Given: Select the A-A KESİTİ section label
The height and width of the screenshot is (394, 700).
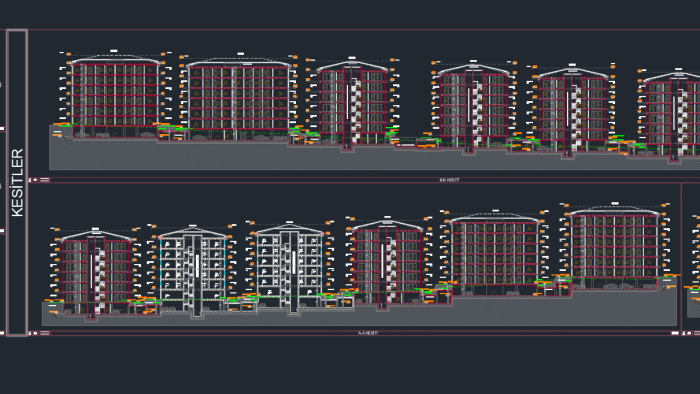Looking at the screenshot, I should (368, 333).
